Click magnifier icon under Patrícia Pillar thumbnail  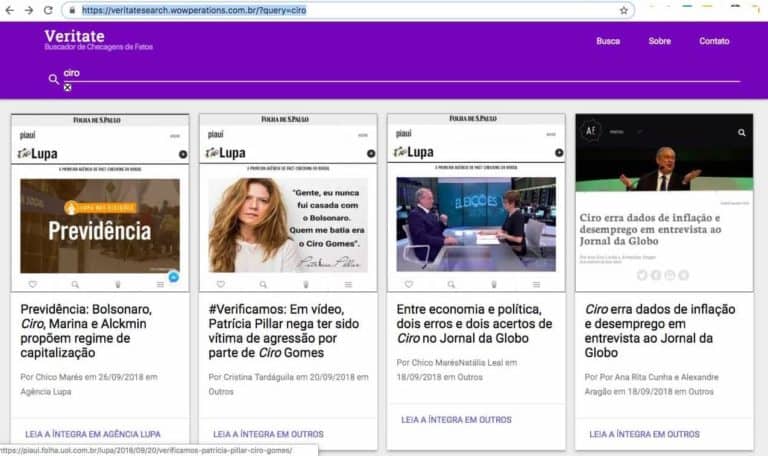click(263, 284)
